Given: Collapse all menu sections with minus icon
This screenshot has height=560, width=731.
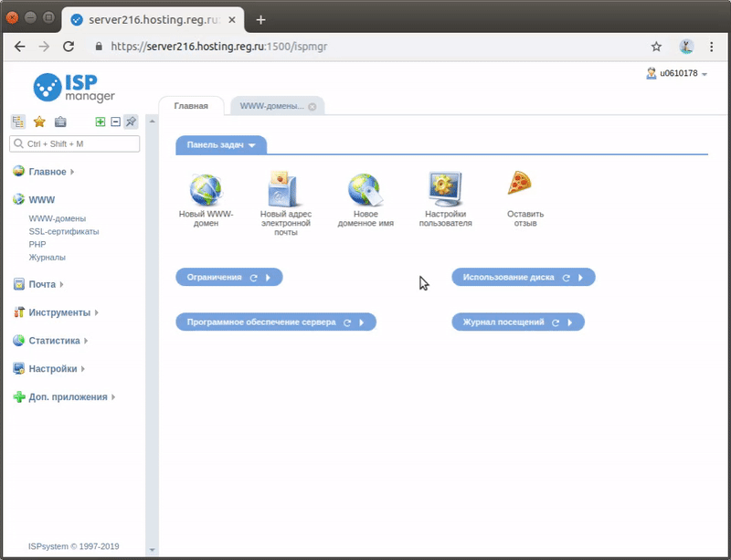Looking at the screenshot, I should pos(115,122).
